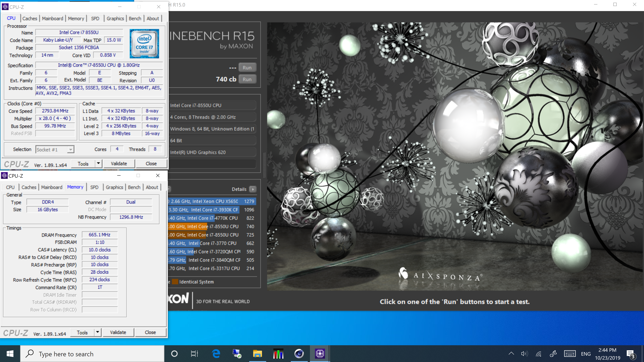Open Task View from the taskbar
Screen dimensions: 644x362
195,354
